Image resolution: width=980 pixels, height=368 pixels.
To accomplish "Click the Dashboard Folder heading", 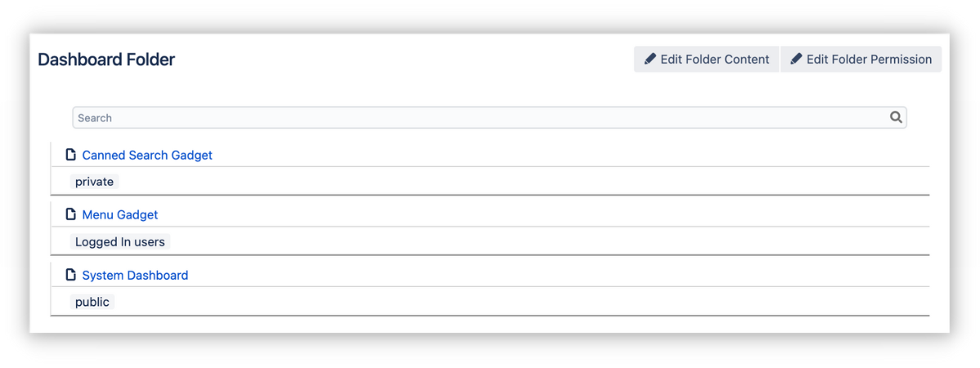I will tap(106, 60).
